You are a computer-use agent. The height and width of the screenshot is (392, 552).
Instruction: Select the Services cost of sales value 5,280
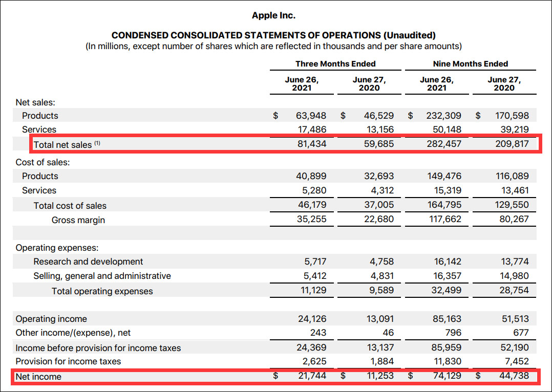click(314, 190)
